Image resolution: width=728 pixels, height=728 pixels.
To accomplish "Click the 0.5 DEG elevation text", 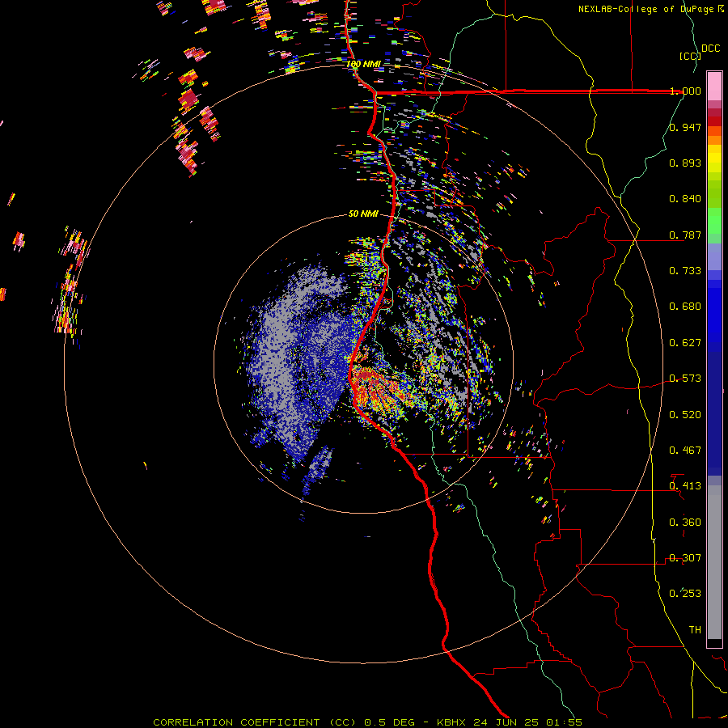I will point(389,722).
